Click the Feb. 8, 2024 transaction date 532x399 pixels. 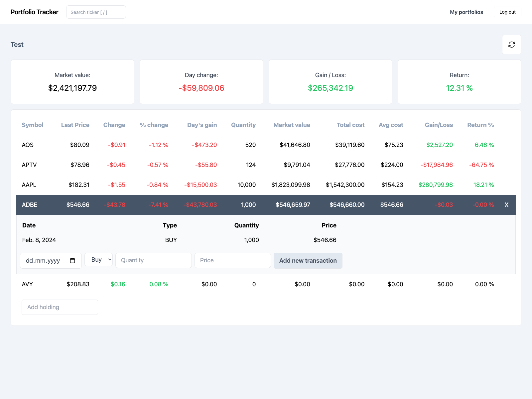click(39, 240)
